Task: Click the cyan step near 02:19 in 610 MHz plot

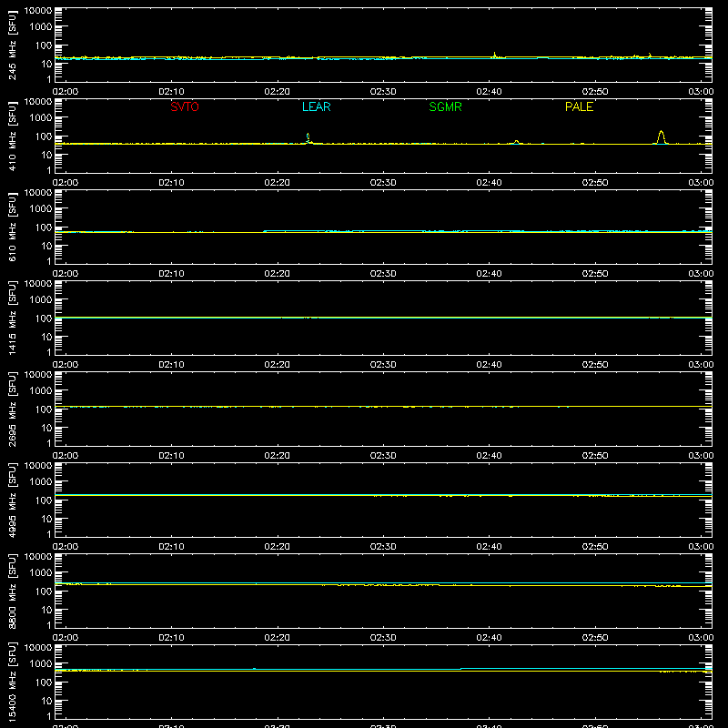Action: tap(264, 231)
